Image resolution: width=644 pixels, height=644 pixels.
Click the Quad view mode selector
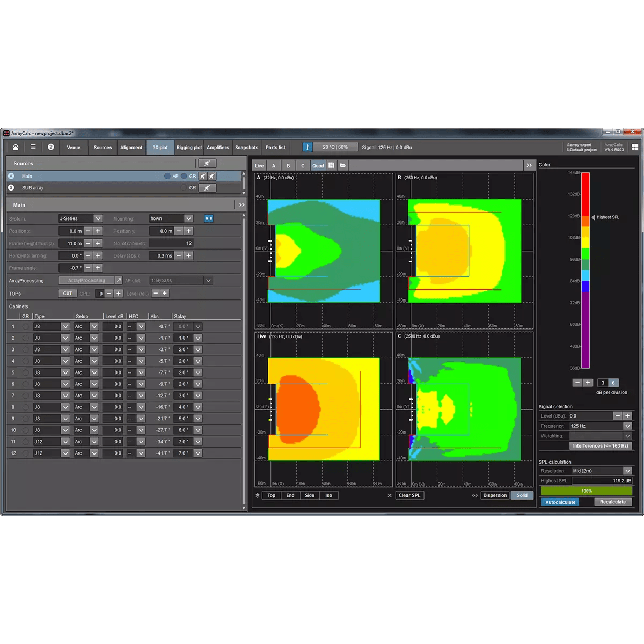click(x=318, y=165)
